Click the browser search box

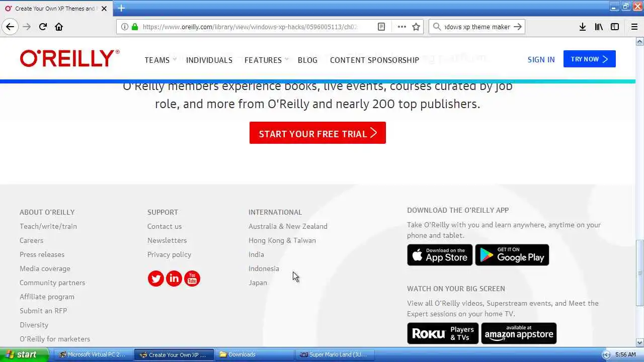click(x=477, y=27)
